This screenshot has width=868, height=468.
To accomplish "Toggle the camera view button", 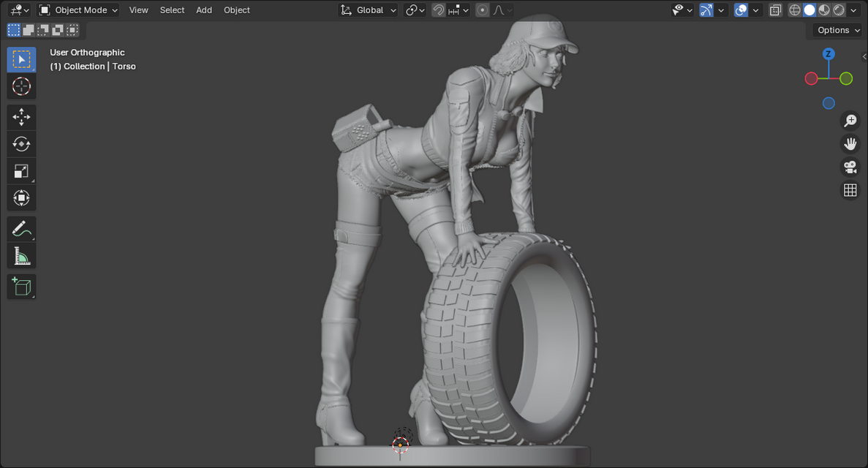I will click(850, 167).
